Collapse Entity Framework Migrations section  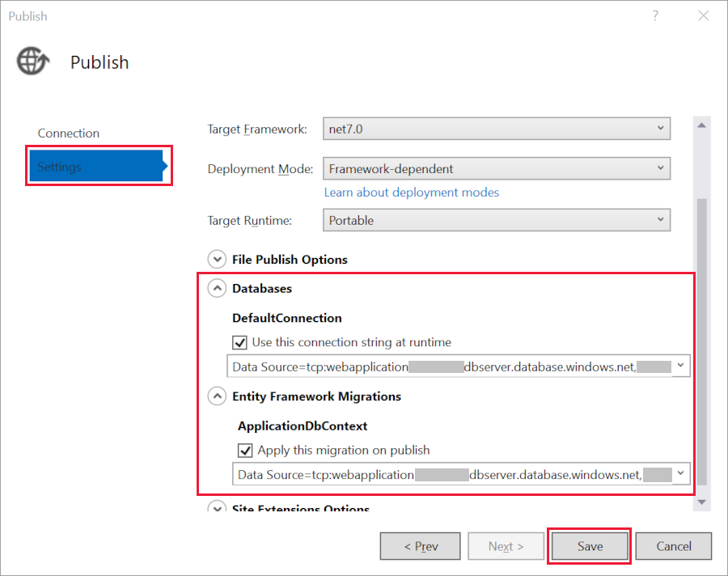(x=217, y=396)
